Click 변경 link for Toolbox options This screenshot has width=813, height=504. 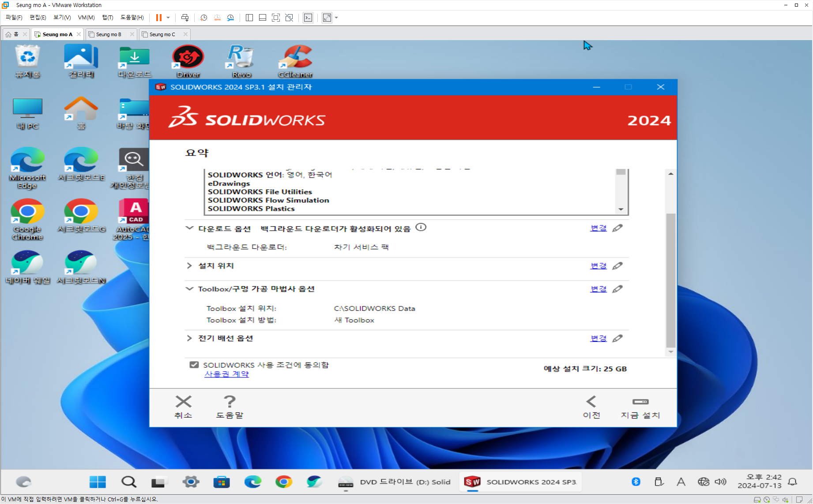(598, 289)
